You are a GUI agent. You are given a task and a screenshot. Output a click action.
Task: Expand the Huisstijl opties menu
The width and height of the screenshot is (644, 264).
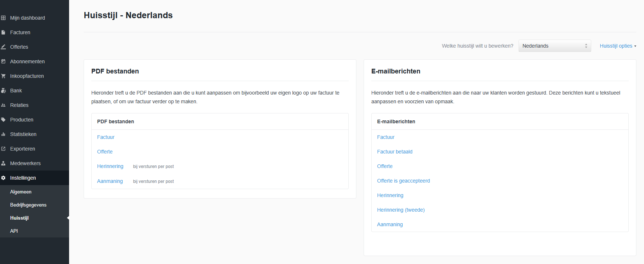(617, 46)
